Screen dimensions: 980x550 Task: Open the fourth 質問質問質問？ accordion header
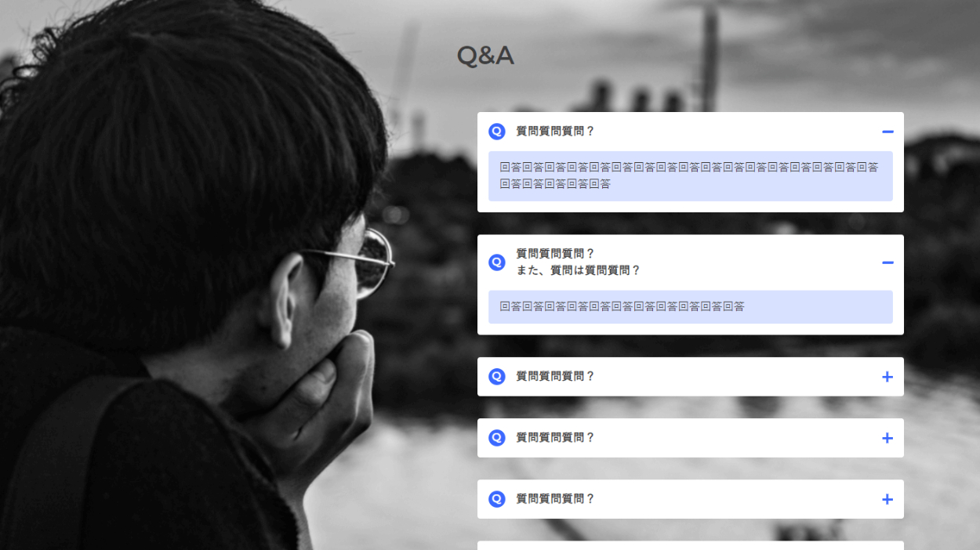pyautogui.click(x=691, y=438)
